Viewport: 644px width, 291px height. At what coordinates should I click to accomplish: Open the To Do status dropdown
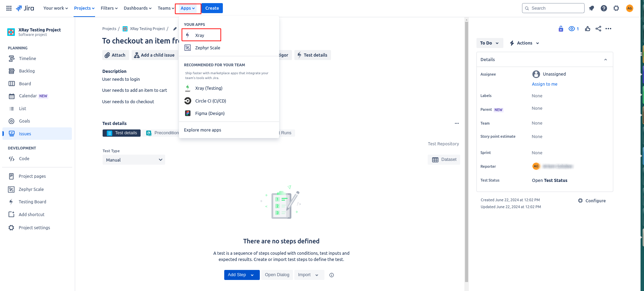click(489, 43)
